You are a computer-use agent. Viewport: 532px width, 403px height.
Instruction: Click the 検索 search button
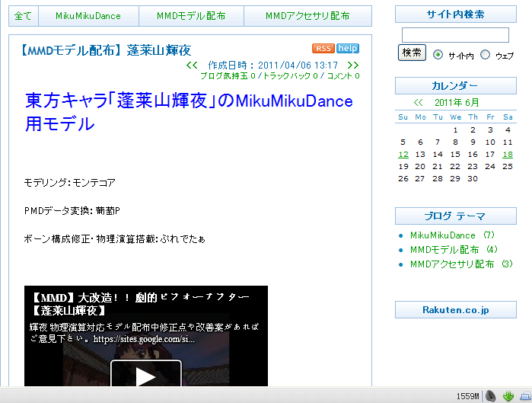(412, 53)
